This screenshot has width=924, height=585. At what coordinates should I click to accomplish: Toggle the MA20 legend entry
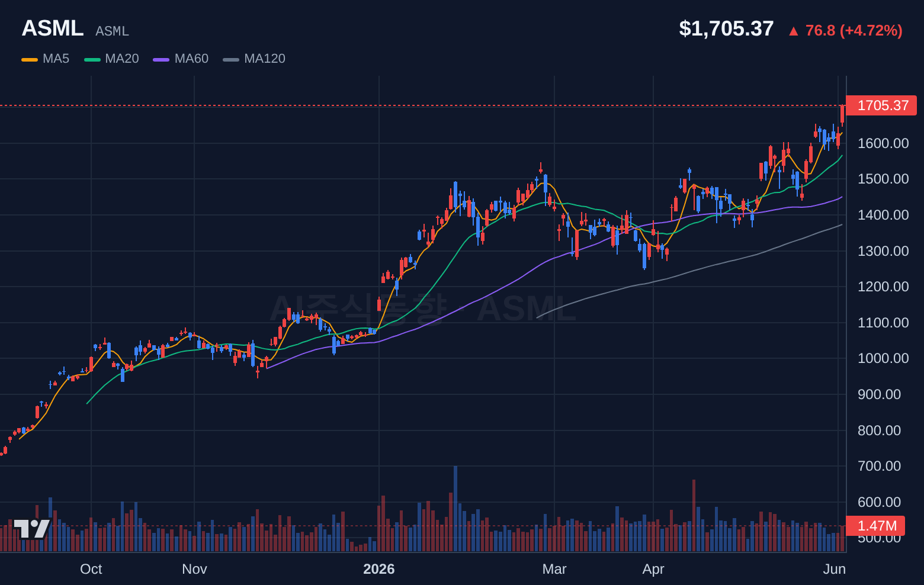111,59
